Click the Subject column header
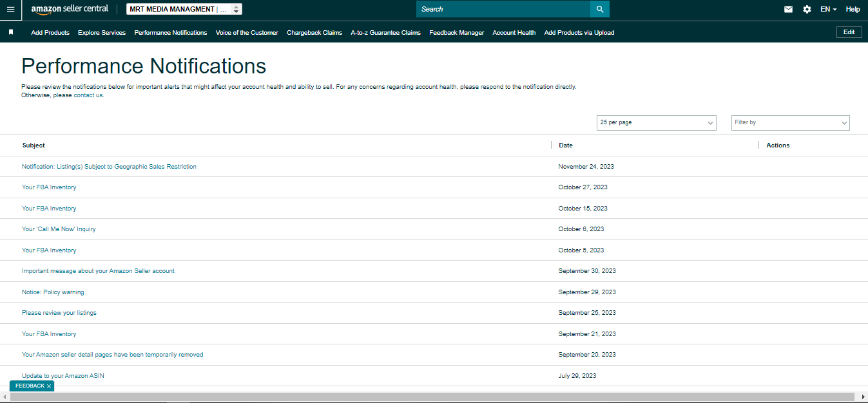This screenshot has height=403, width=868. tap(34, 145)
